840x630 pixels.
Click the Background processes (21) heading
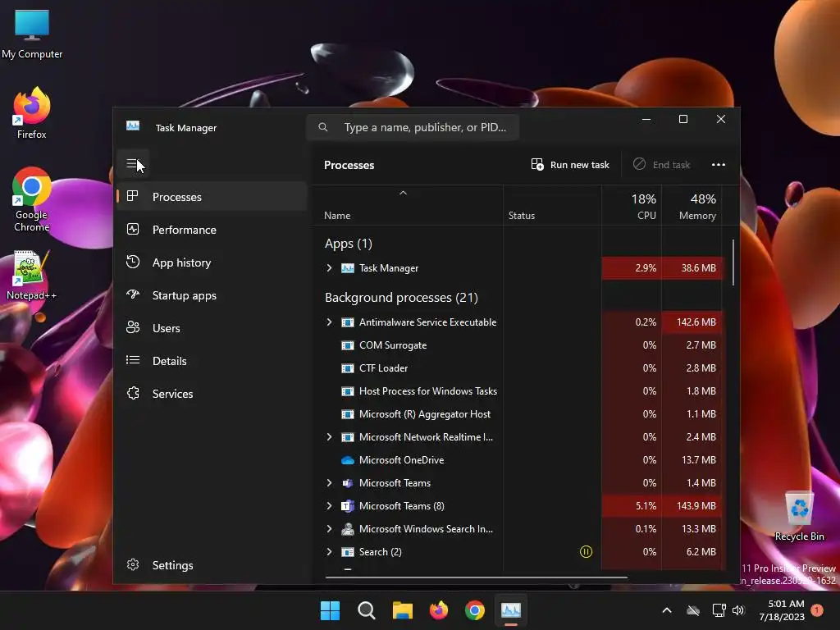[x=401, y=297]
